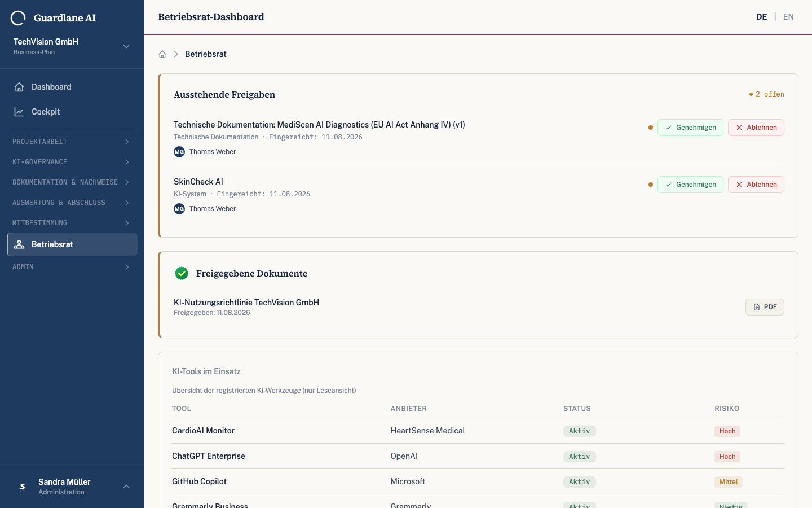Reject the MediScan AI Diagnostics documentation

coord(756,128)
